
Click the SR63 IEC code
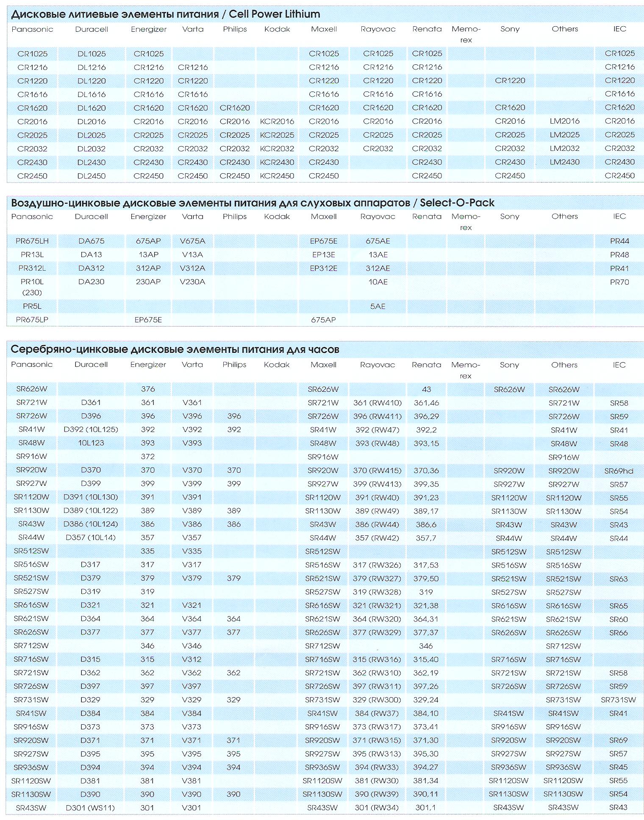pos(619,579)
